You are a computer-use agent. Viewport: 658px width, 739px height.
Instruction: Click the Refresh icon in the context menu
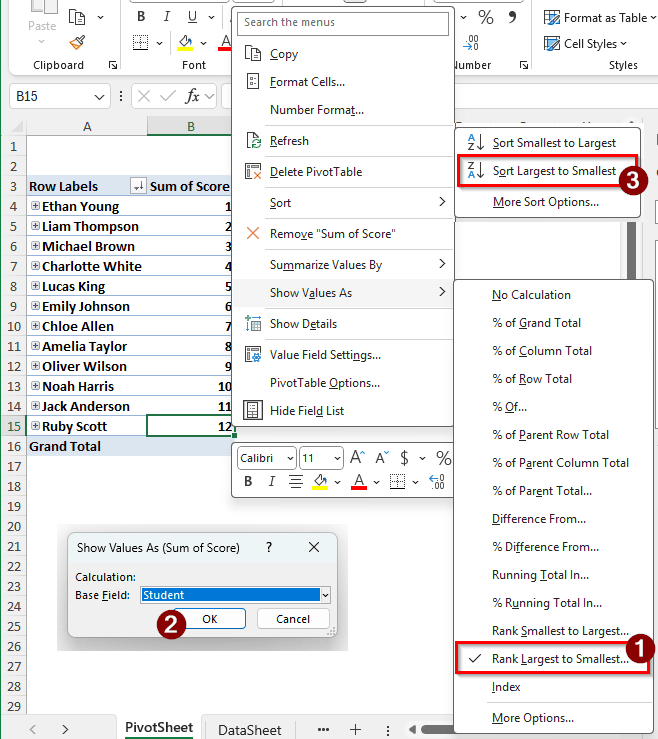pos(252,141)
